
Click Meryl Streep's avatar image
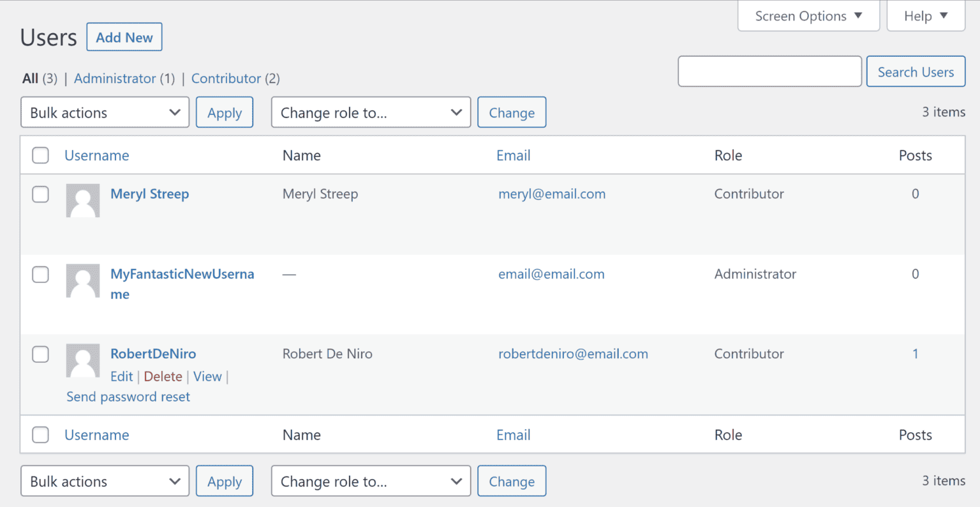(83, 201)
